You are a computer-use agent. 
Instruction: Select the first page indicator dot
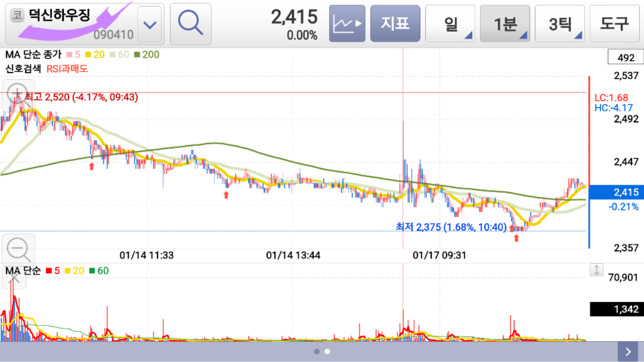[x=317, y=351]
